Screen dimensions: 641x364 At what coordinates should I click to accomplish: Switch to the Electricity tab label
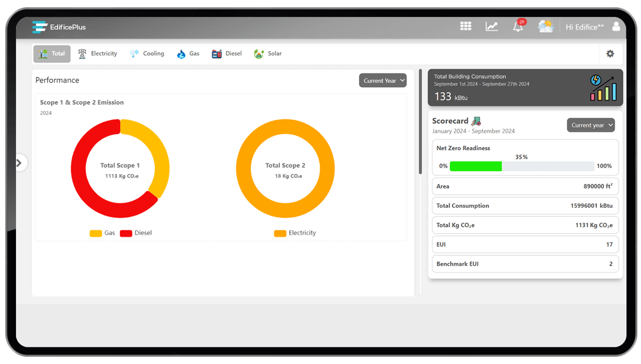(104, 54)
